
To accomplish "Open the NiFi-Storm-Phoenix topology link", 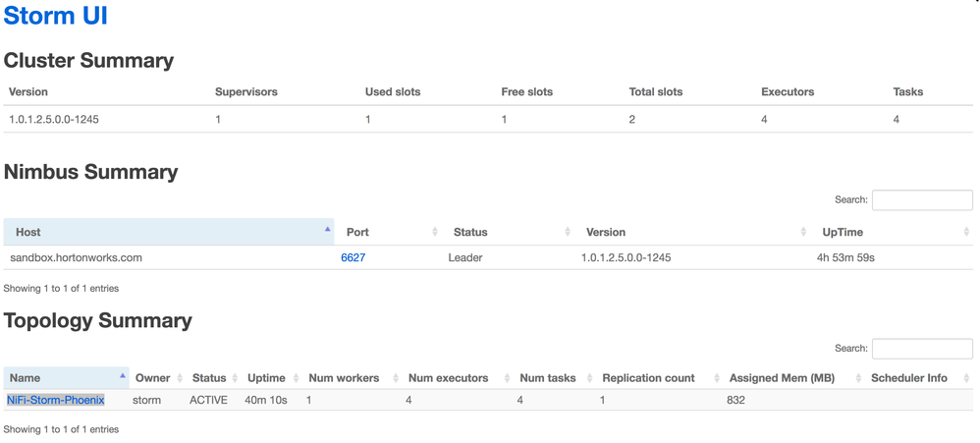I will point(56,400).
